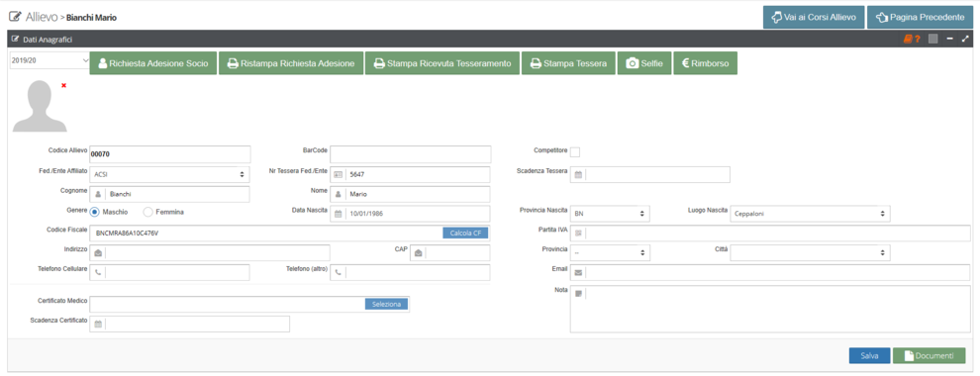Collapse the Dati Anagrafici panel with minus icon
Image resolution: width=980 pixels, height=376 pixels.
(x=950, y=39)
